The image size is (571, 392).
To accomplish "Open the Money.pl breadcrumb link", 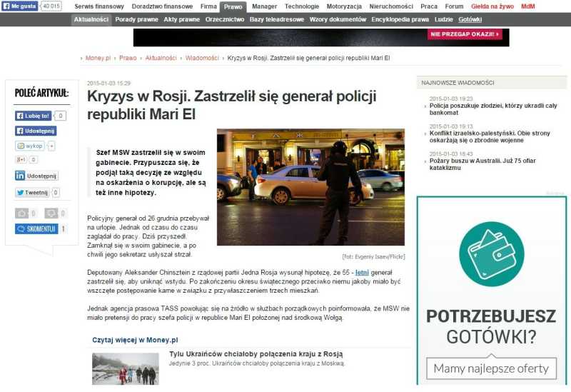I will pyautogui.click(x=98, y=58).
